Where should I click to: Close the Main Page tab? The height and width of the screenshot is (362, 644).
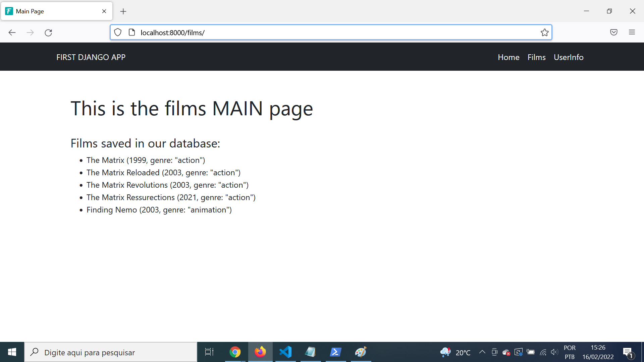pyautogui.click(x=104, y=11)
